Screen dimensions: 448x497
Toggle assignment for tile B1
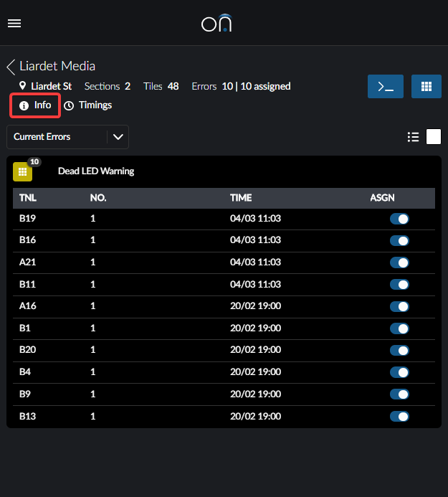tap(399, 328)
